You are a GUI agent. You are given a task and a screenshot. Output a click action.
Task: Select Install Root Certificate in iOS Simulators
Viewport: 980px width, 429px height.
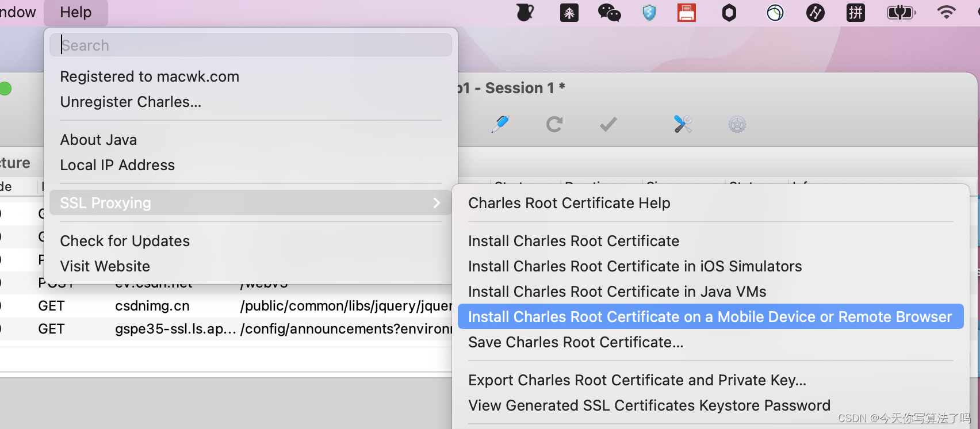(x=635, y=266)
